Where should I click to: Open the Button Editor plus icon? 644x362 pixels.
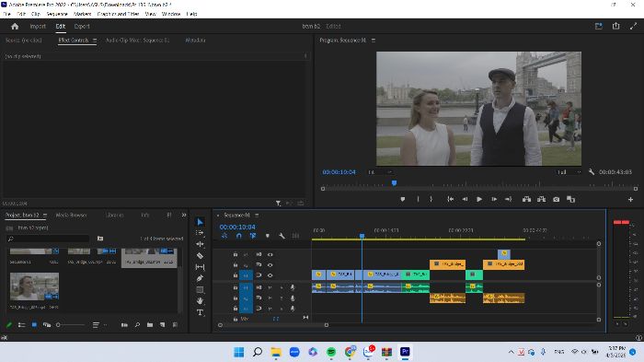pyautogui.click(x=630, y=200)
